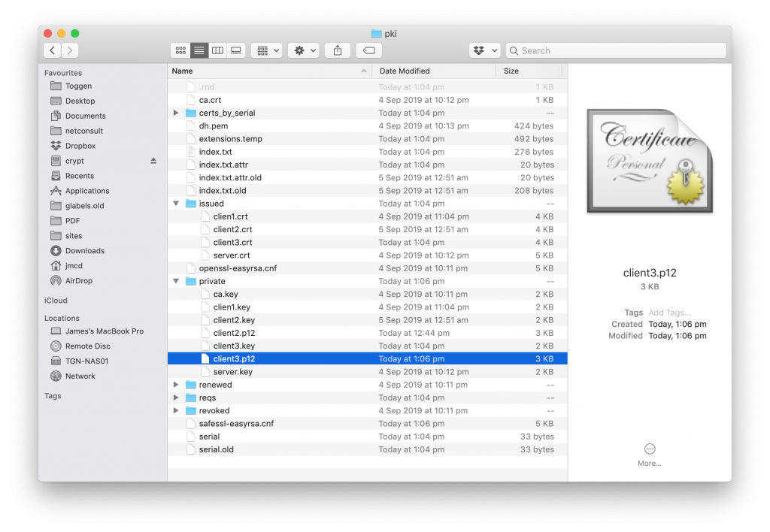Click the Share toolbar button

338,50
